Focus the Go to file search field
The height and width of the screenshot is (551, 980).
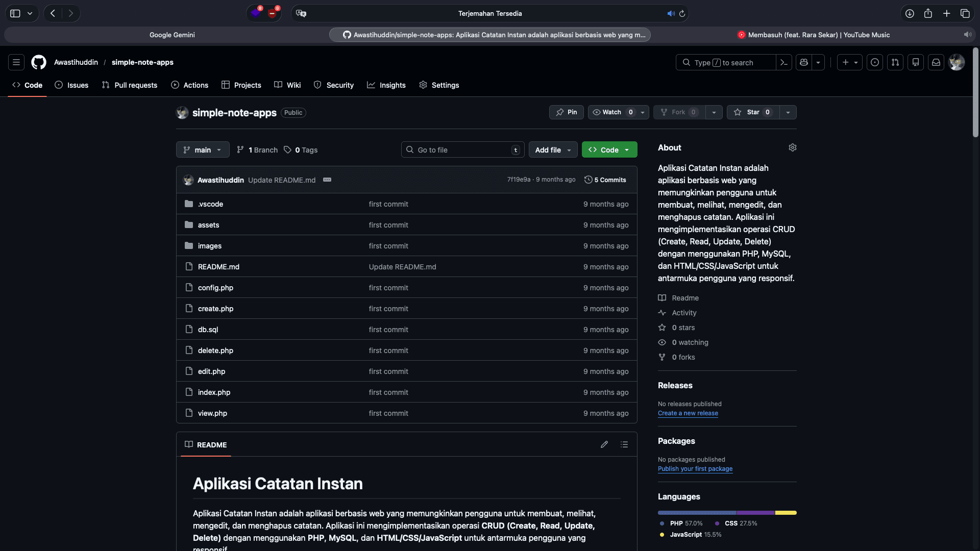point(462,149)
